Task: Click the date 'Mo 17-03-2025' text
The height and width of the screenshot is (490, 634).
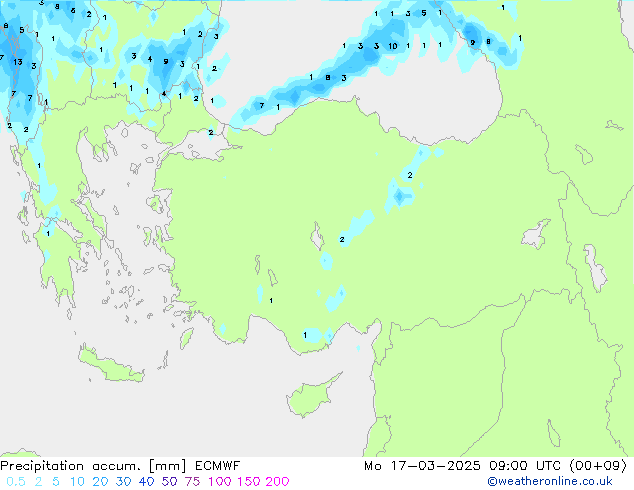Action: click(422, 466)
